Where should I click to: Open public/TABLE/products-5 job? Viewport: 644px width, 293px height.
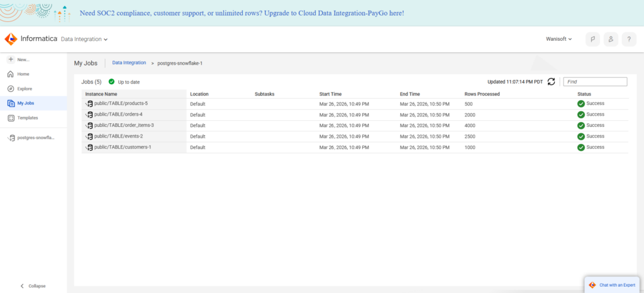(x=121, y=103)
